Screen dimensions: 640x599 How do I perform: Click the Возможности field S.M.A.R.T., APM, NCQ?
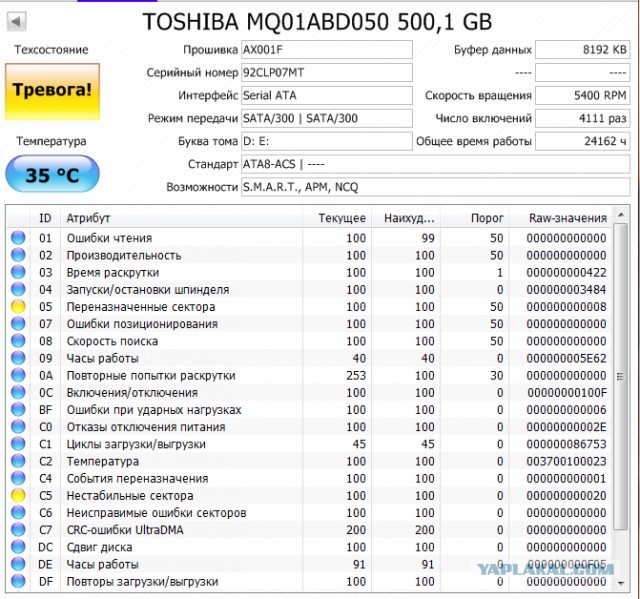(436, 187)
